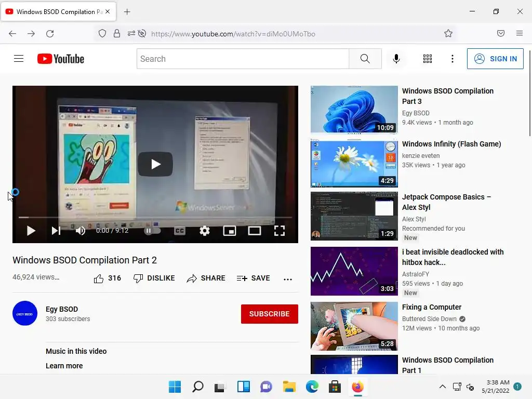Click the blocked autoplay icon in address bar
This screenshot has width=532, height=399.
(x=142, y=33)
